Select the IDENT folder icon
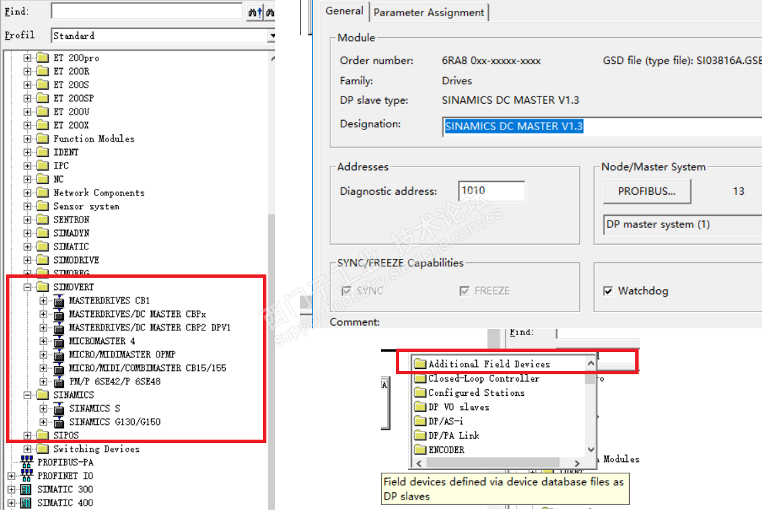 (x=42, y=152)
